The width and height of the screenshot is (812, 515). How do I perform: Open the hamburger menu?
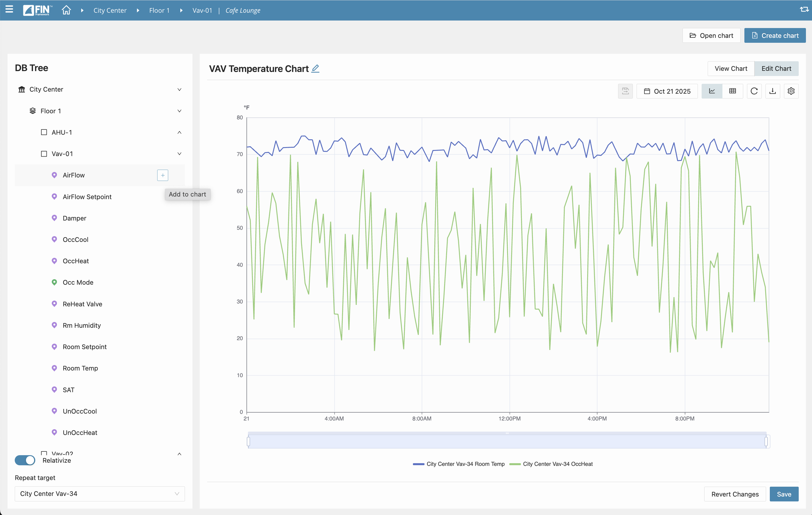pyautogui.click(x=9, y=10)
